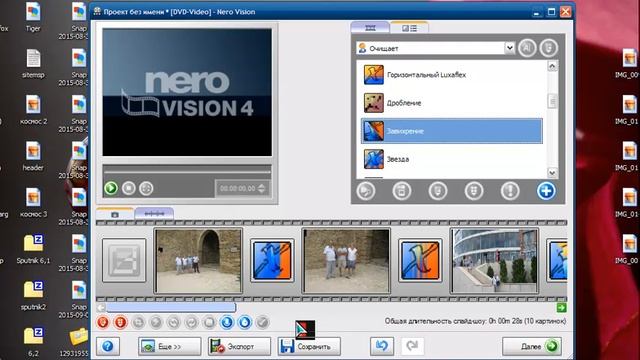Open the Очищает category dropdown
The height and width of the screenshot is (360, 640).
[435, 48]
